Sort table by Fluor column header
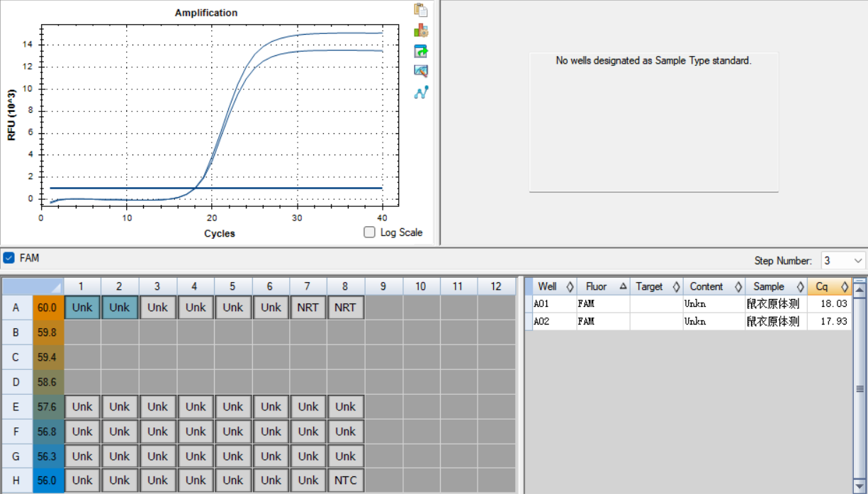This screenshot has width=868, height=494. tap(603, 286)
